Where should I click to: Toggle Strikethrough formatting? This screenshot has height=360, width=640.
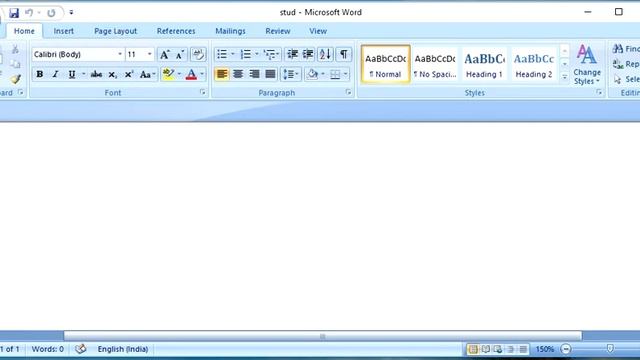[96, 74]
